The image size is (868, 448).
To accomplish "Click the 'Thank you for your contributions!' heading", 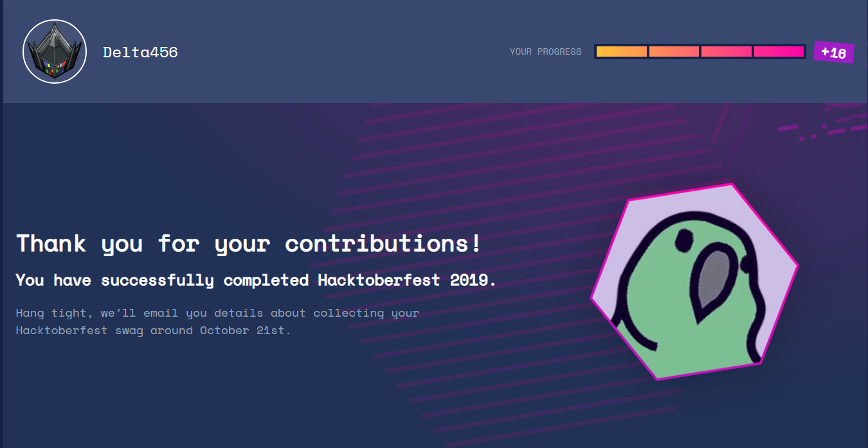I will pyautogui.click(x=248, y=244).
